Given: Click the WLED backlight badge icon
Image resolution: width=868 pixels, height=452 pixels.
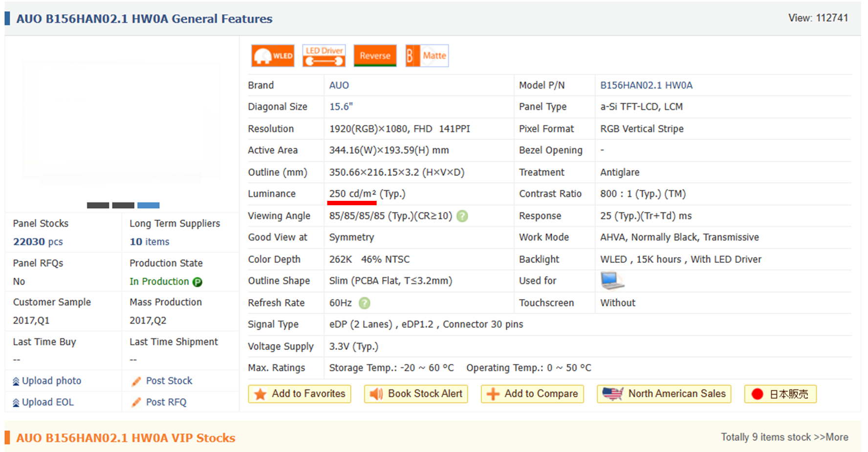Looking at the screenshot, I should tap(273, 56).
